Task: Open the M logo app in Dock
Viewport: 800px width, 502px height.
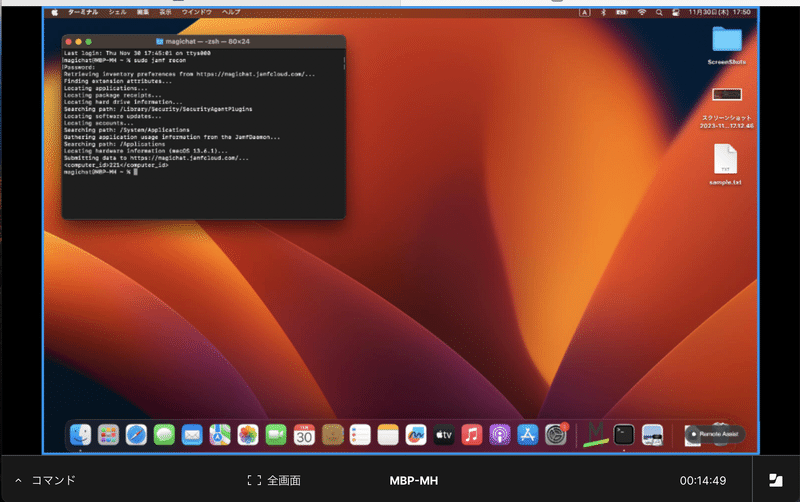Action: [x=595, y=434]
